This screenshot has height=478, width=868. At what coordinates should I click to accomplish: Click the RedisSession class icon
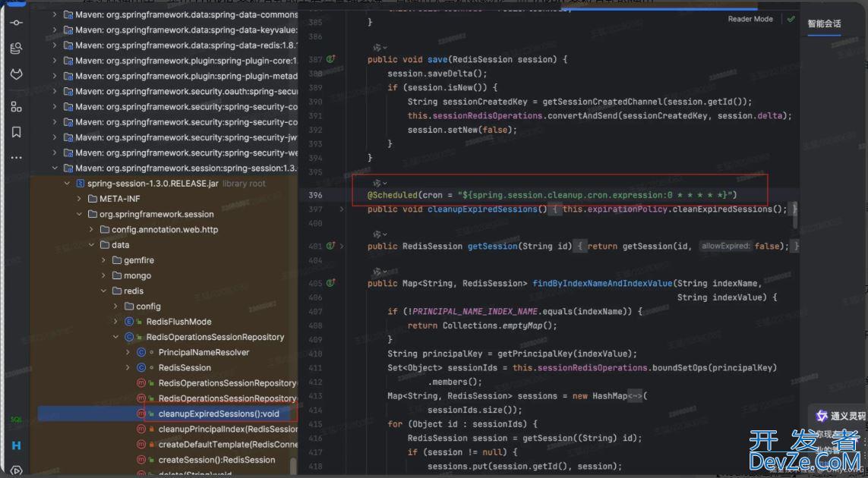coord(140,368)
